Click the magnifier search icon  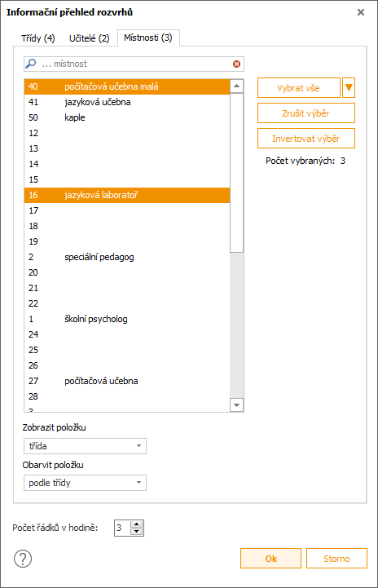point(31,64)
